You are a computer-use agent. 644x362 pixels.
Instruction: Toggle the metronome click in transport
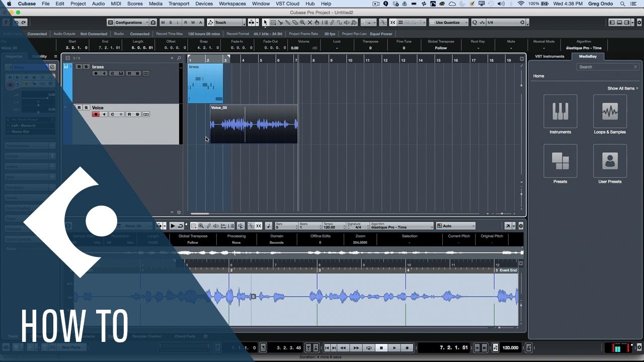pos(529,347)
